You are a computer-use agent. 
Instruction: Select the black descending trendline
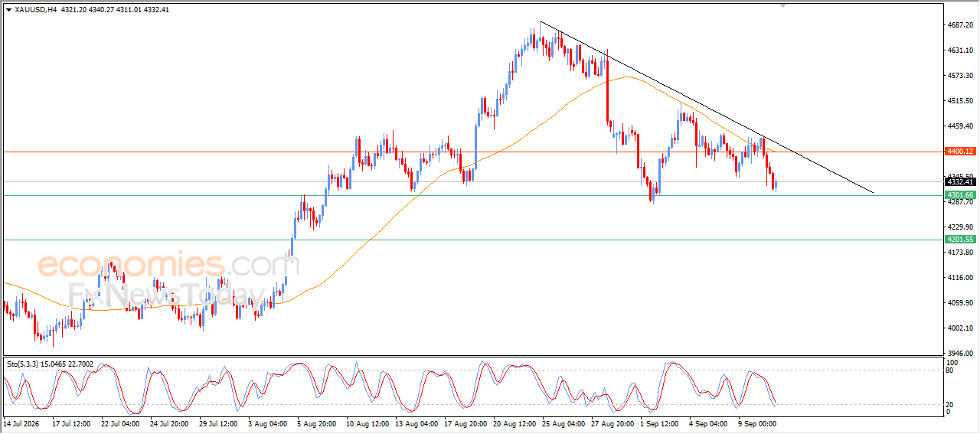coord(706,106)
